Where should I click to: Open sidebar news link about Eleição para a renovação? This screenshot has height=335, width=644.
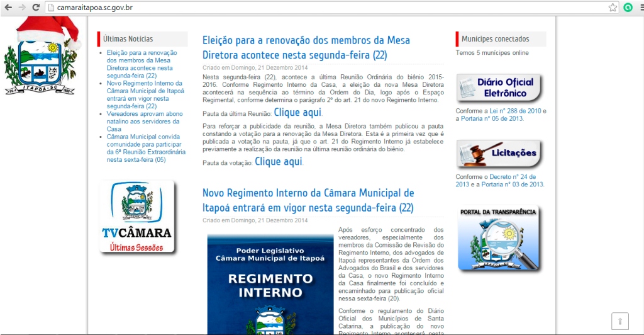click(142, 64)
